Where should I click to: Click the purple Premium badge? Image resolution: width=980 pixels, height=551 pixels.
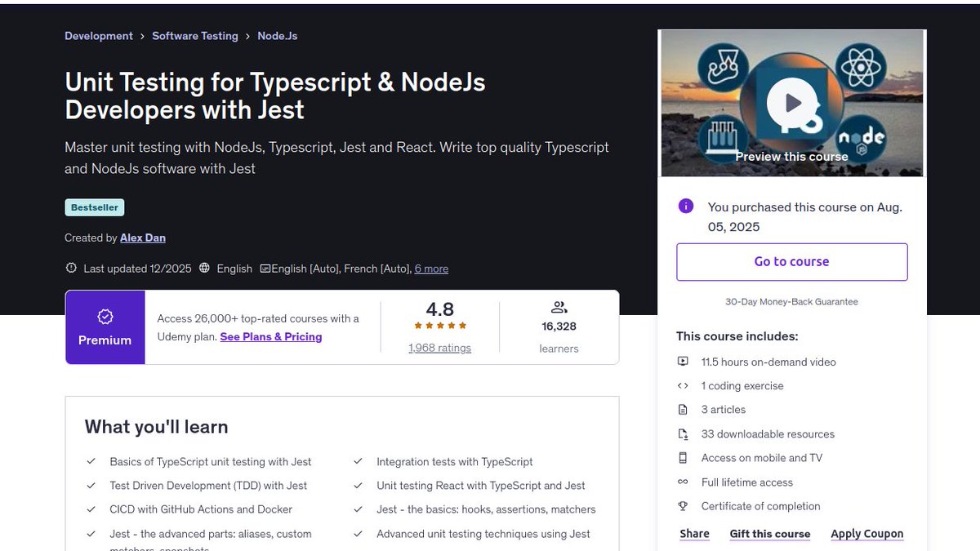(105, 327)
